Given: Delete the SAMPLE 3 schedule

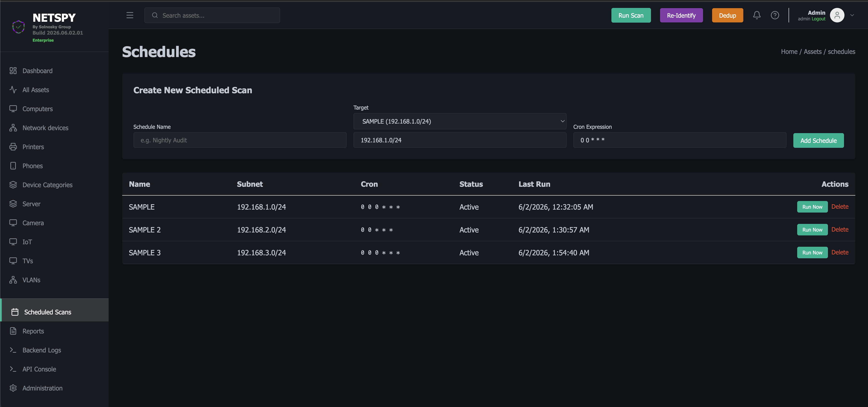Looking at the screenshot, I should point(840,252).
